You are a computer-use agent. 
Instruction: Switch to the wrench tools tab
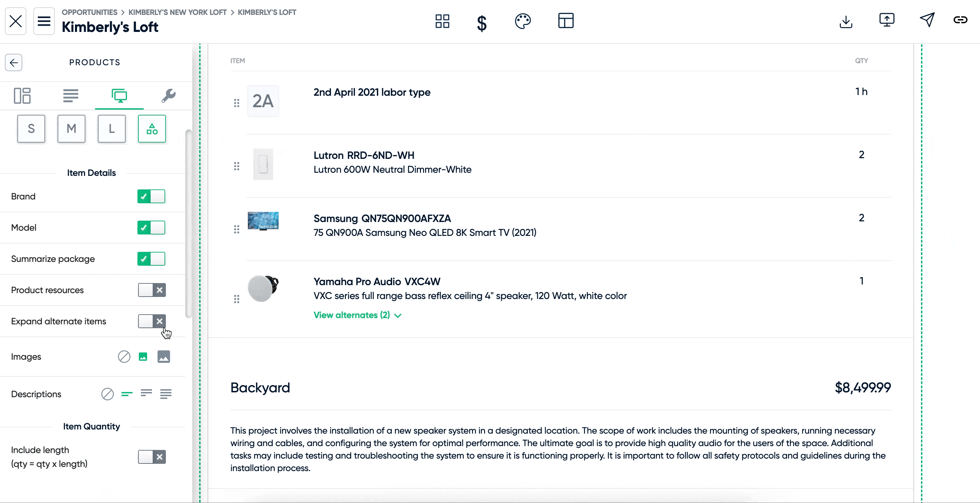click(168, 95)
